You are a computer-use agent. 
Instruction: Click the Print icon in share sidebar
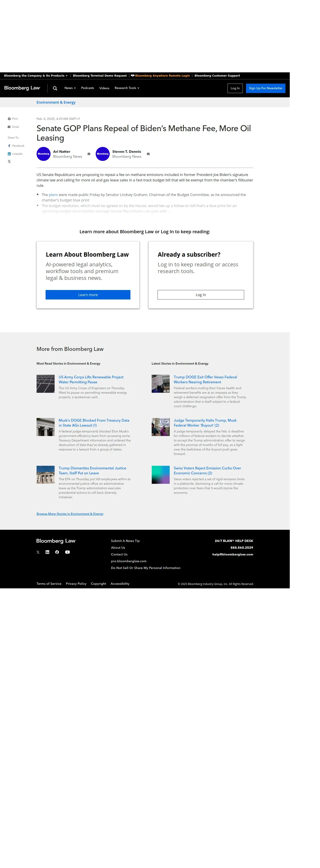coord(9,119)
